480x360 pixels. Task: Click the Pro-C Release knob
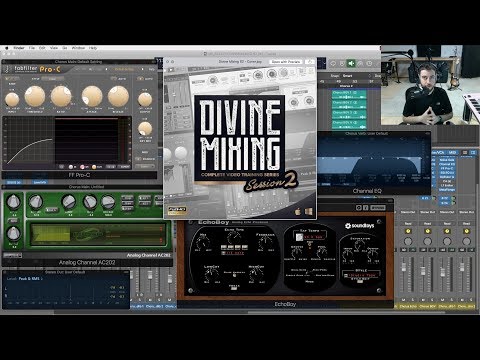[118, 96]
